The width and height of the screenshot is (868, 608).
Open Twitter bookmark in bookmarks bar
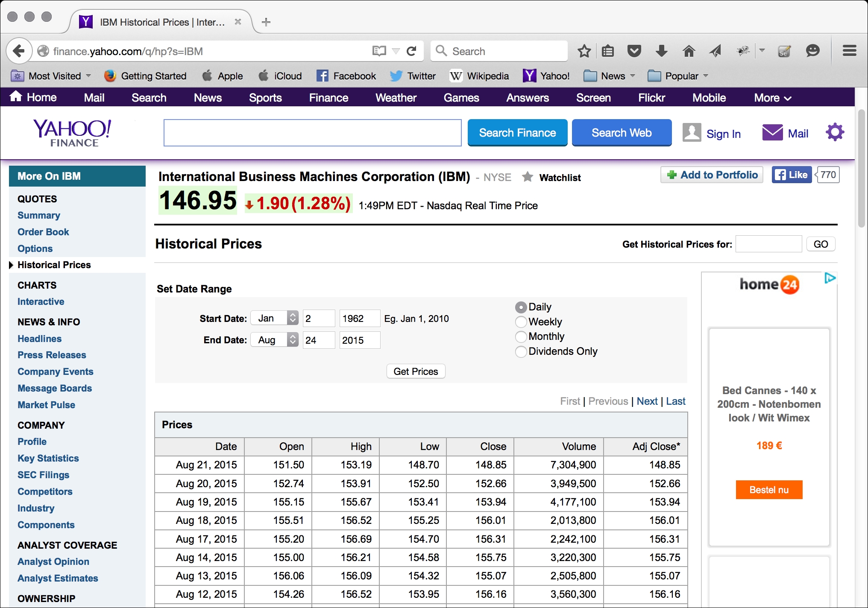click(413, 76)
